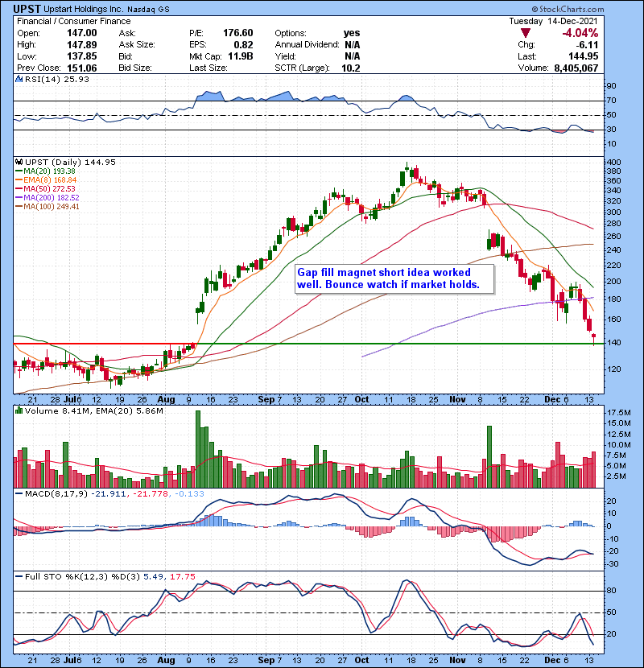This screenshot has width=644, height=668.
Task: Click the P/E value 176.60
Action: [238, 33]
